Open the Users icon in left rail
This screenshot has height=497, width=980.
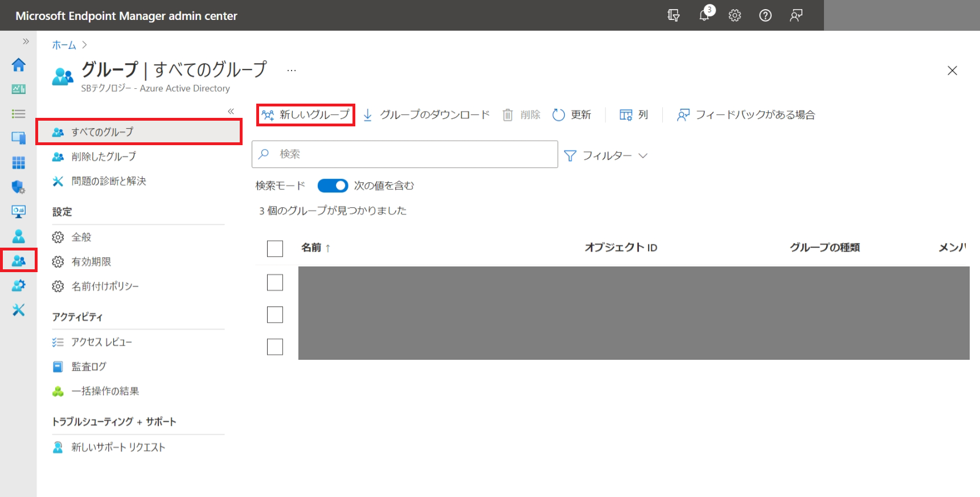[x=18, y=236]
